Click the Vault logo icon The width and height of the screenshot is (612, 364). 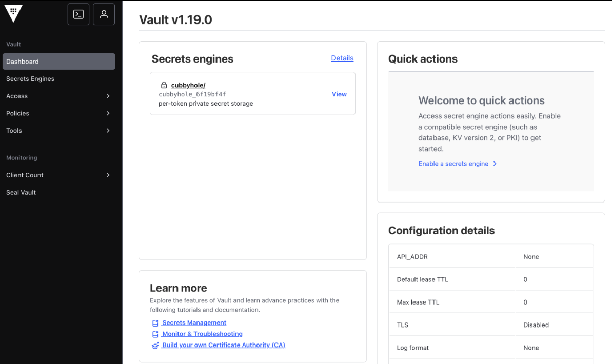[13, 14]
